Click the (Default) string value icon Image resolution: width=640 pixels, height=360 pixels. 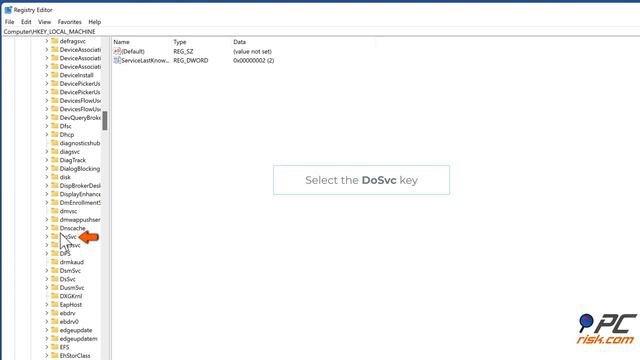click(117, 51)
